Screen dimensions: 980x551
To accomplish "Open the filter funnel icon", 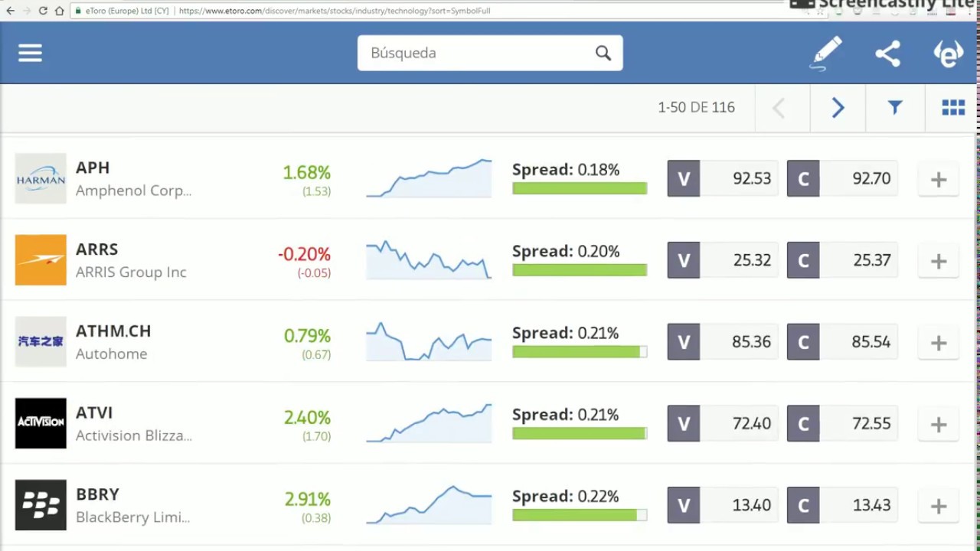I will click(895, 108).
